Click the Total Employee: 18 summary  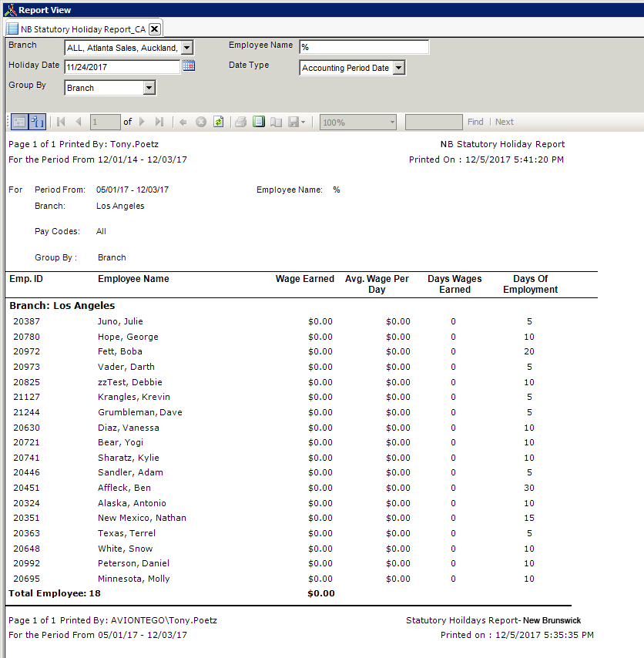(x=55, y=593)
